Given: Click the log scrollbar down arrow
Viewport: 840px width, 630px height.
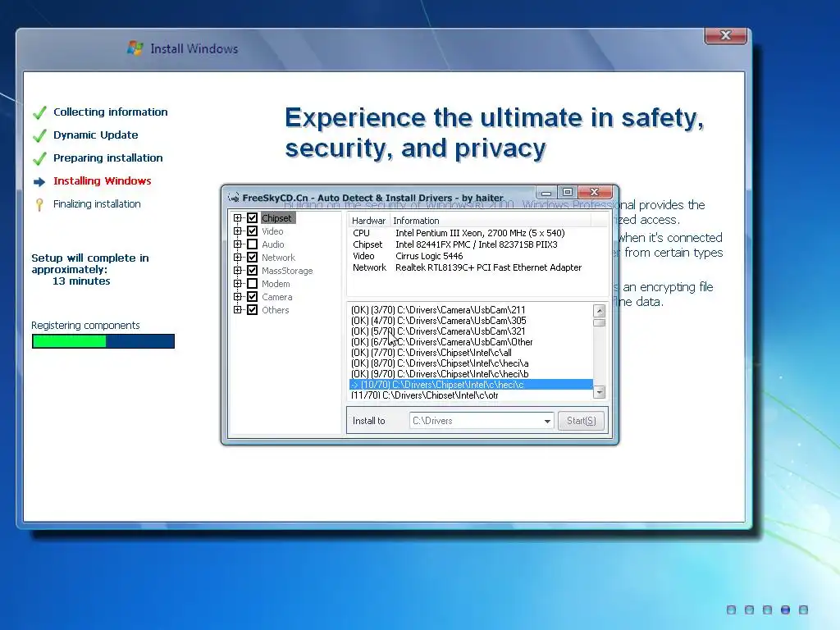Looking at the screenshot, I should (600, 392).
